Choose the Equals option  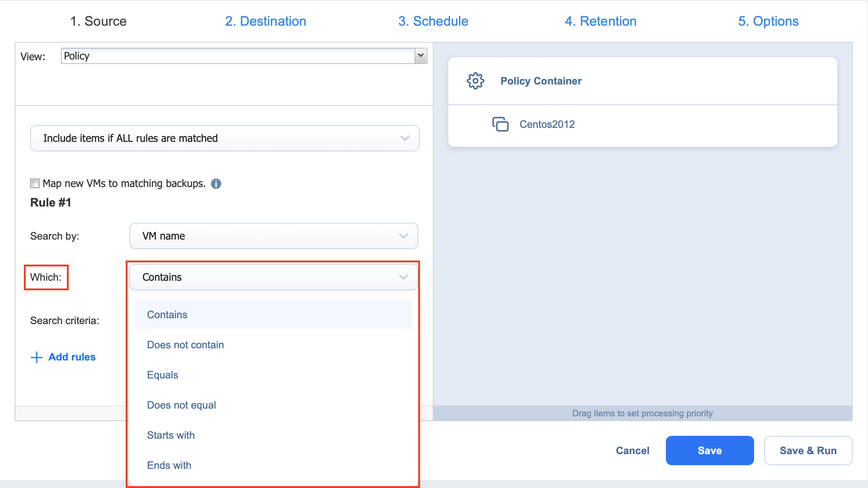coord(162,375)
